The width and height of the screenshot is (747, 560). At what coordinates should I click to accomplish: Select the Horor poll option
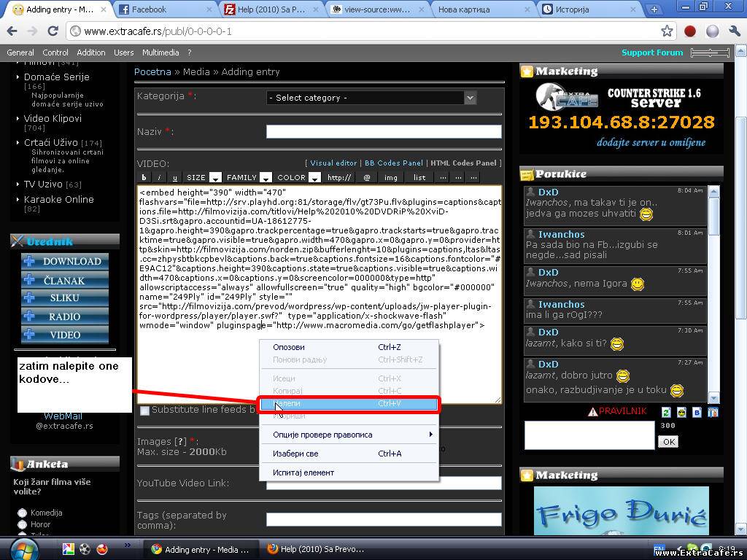tap(22, 524)
